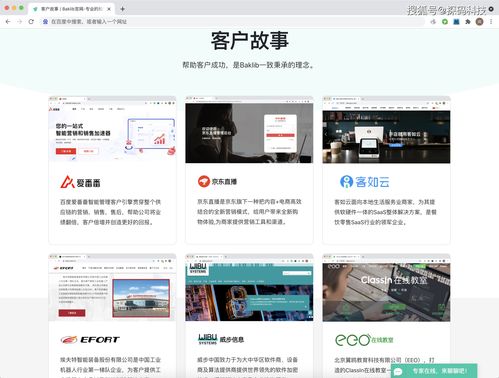This screenshot has height=378, width=499.
Task: Open the extensions puzzle icon
Action: click(468, 22)
